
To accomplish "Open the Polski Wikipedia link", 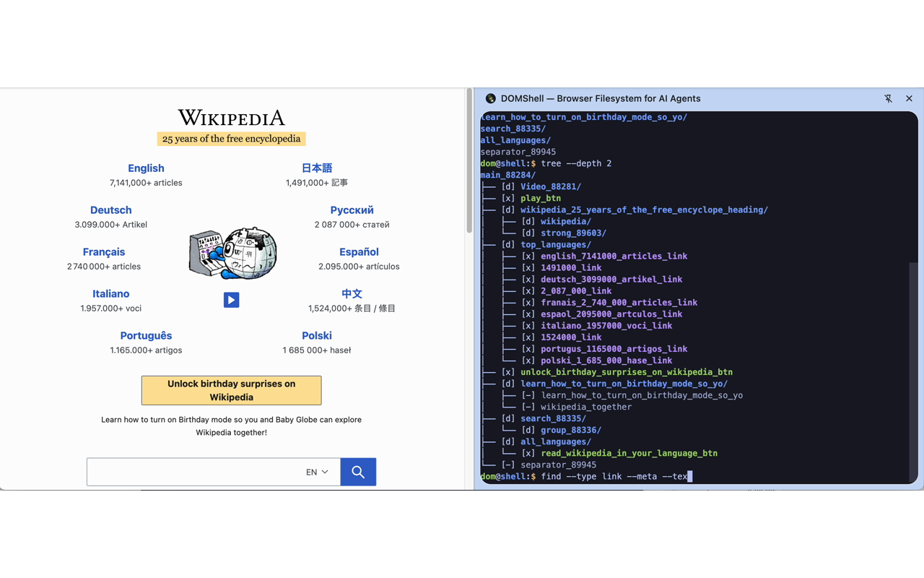I will click(317, 336).
